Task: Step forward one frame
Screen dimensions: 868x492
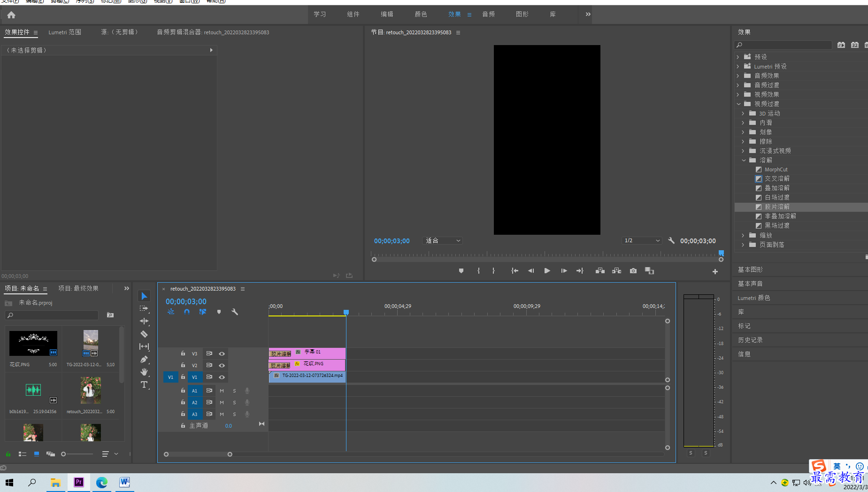Action: pyautogui.click(x=564, y=271)
